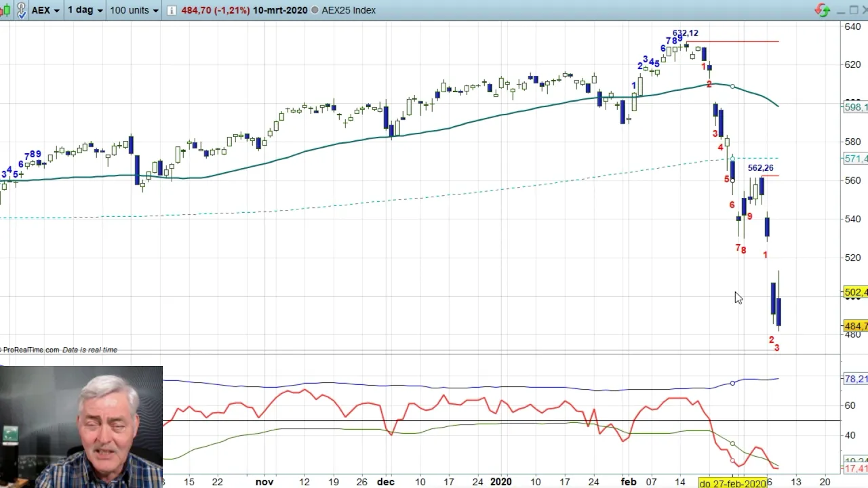
Task: Click the highlighted do 27-feb-2020 date marker
Action: tap(732, 483)
